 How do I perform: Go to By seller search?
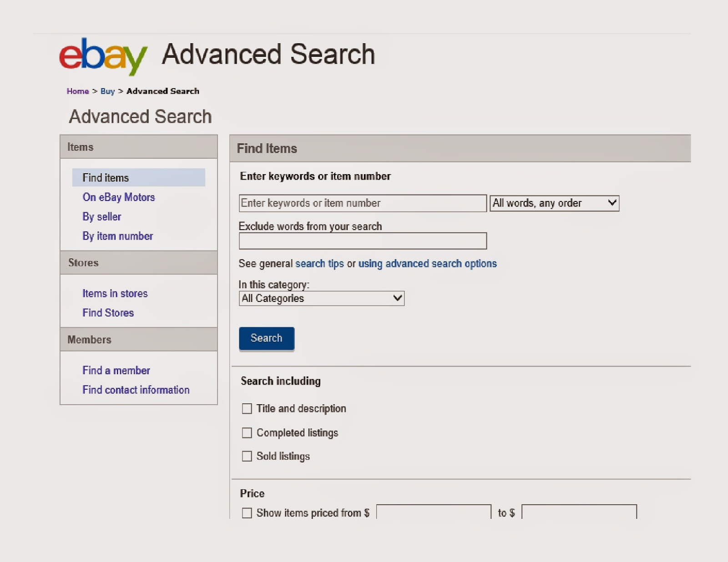point(101,216)
